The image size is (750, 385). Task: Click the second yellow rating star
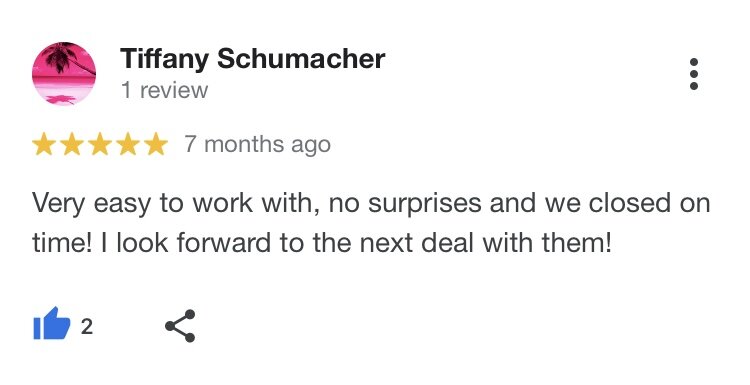pos(72,144)
